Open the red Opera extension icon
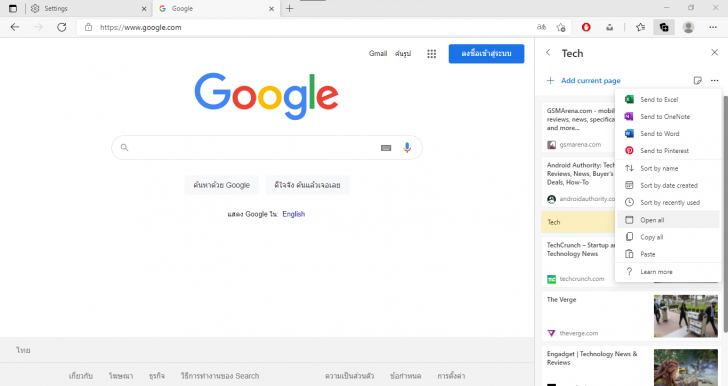Image resolution: width=728 pixels, height=386 pixels. pos(586,27)
